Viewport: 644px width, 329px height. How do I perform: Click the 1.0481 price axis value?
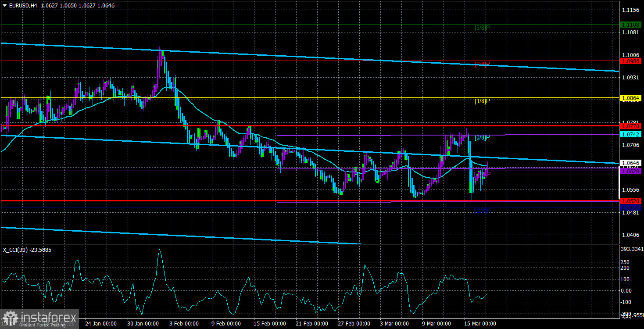pyautogui.click(x=631, y=212)
